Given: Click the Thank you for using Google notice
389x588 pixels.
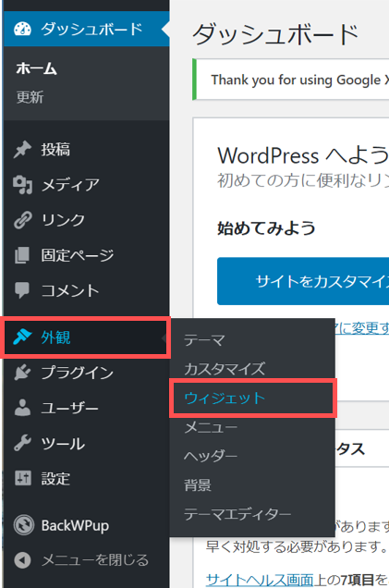Looking at the screenshot, I should 291,80.
